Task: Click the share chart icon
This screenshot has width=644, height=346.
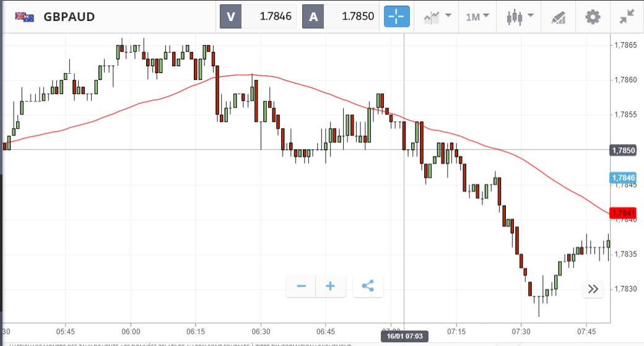Action: pos(368,286)
